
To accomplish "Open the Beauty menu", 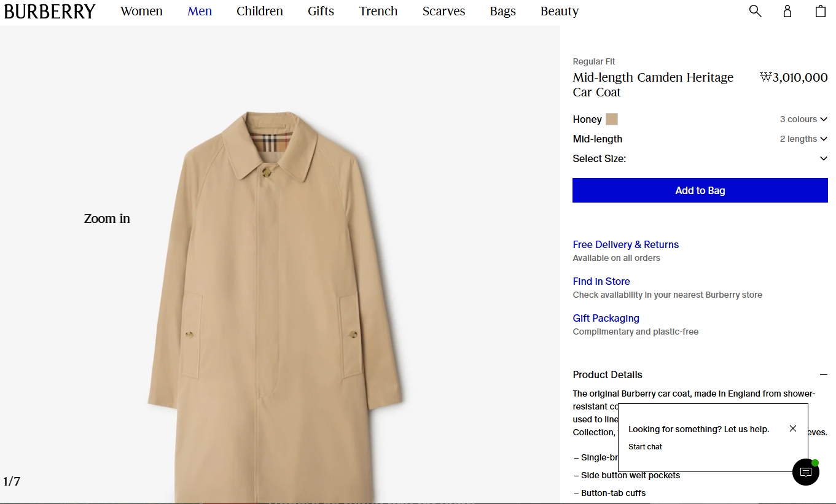I will [560, 11].
